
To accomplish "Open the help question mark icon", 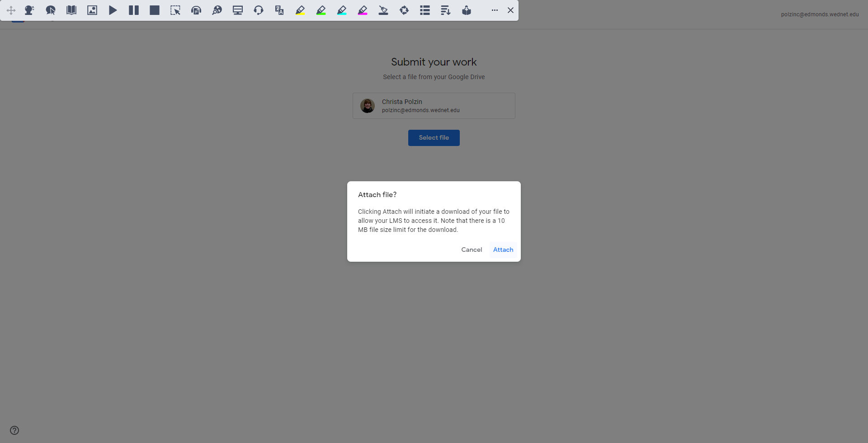I will point(14,430).
